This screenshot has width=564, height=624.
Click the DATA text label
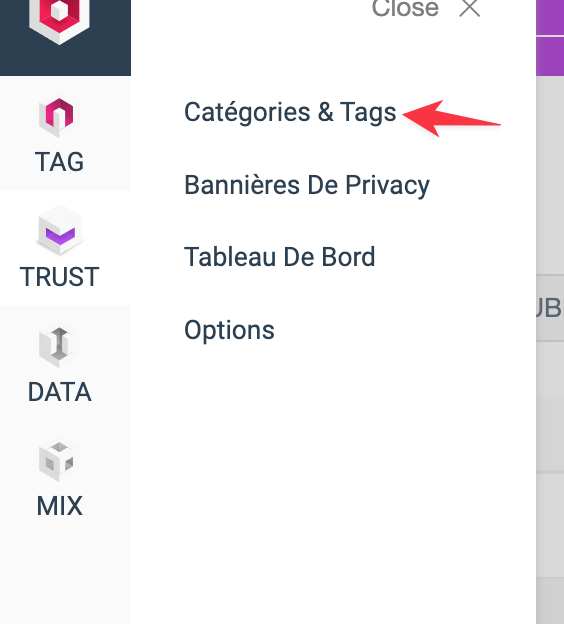tap(59, 392)
